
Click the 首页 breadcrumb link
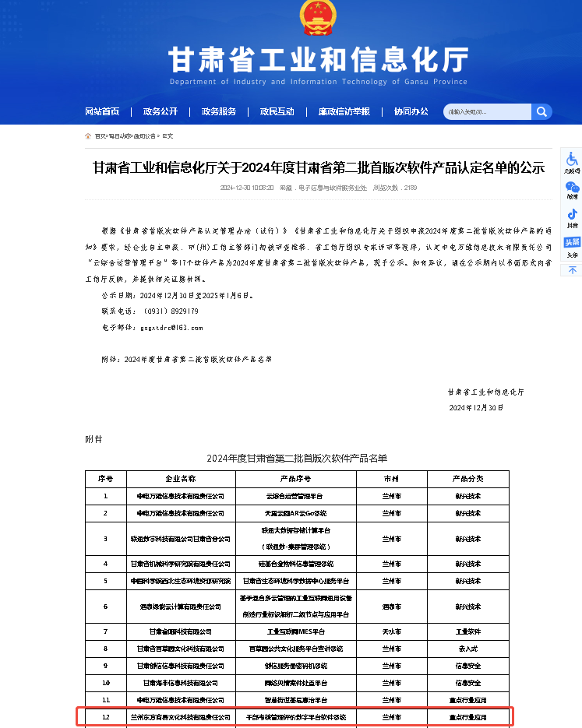tap(101, 136)
